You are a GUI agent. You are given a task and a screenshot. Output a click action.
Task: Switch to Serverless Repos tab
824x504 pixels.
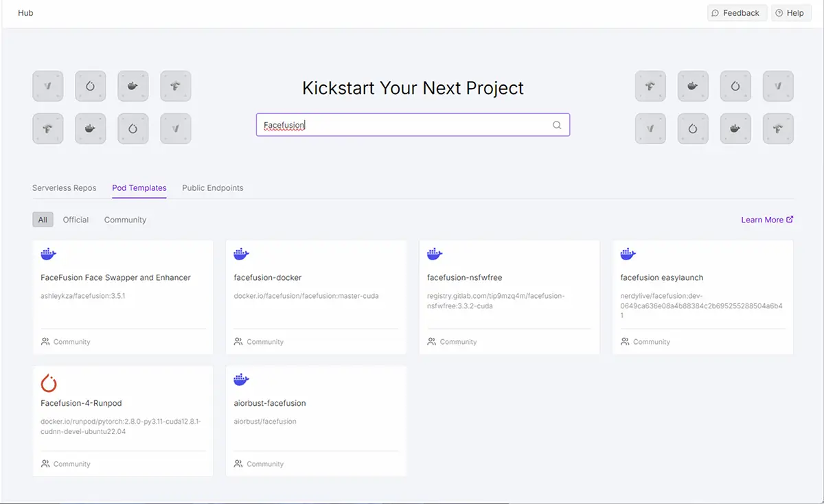[x=64, y=187]
